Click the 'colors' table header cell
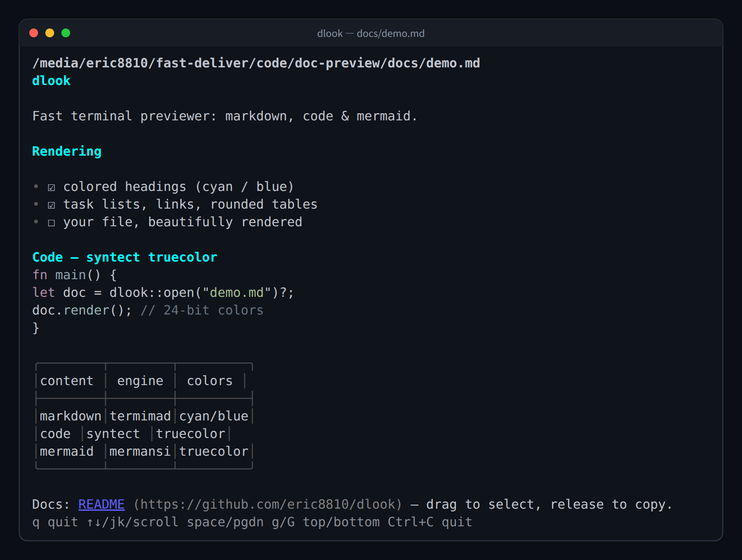The width and height of the screenshot is (742, 560). click(210, 381)
